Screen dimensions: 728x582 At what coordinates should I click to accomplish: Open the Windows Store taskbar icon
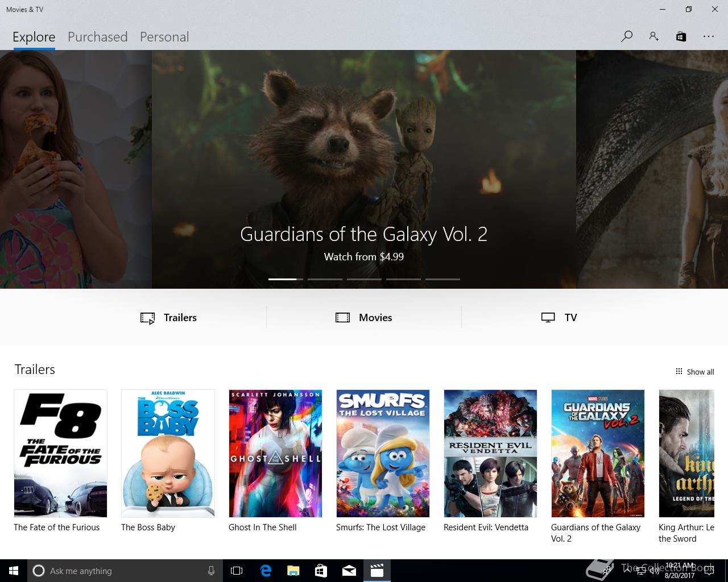(x=321, y=571)
